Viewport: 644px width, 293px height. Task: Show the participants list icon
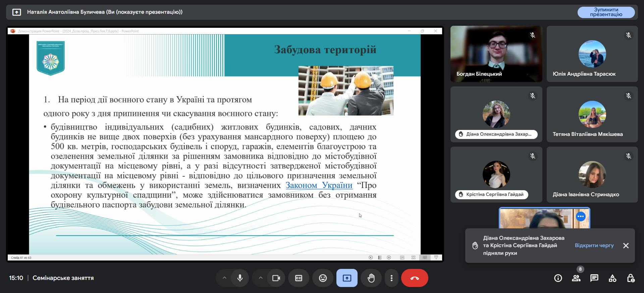[x=576, y=278]
